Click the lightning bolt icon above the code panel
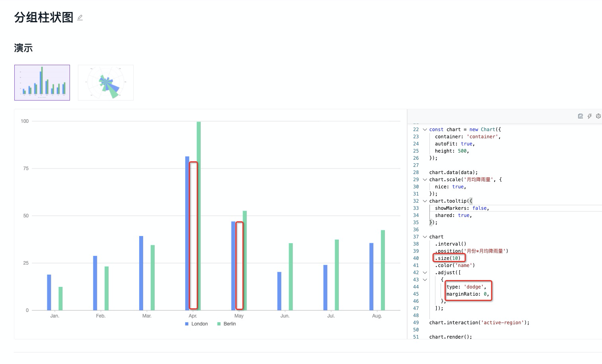 (x=589, y=116)
